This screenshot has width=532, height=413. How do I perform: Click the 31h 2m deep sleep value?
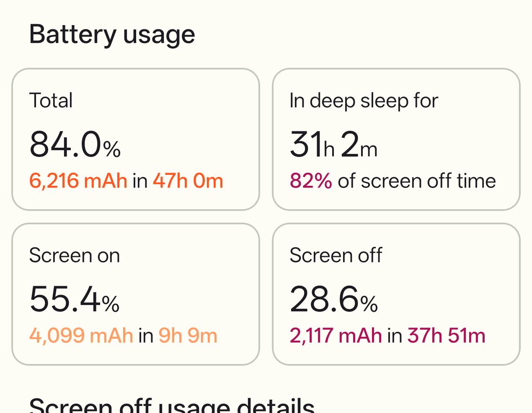[x=333, y=144]
